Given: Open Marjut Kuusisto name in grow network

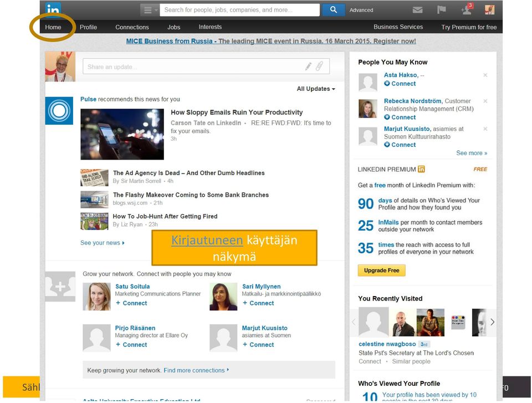Looking at the screenshot, I should [265, 328].
